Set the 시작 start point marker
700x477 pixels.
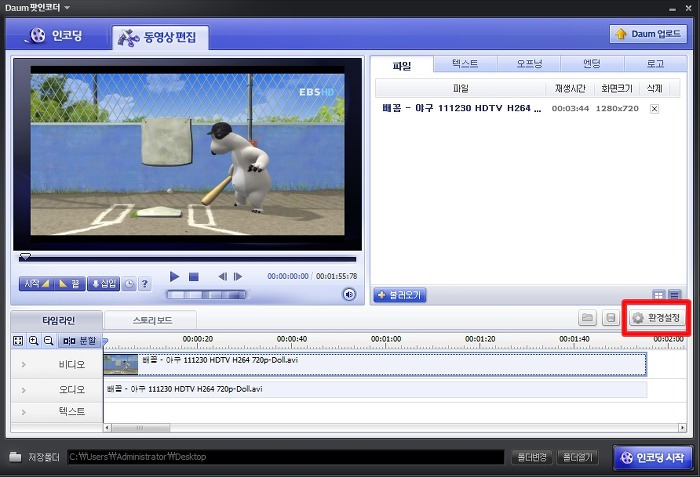tap(36, 283)
